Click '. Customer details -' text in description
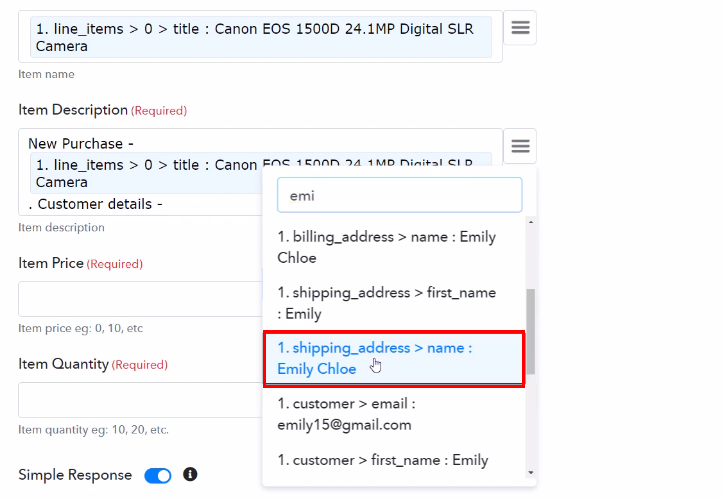 pos(95,204)
